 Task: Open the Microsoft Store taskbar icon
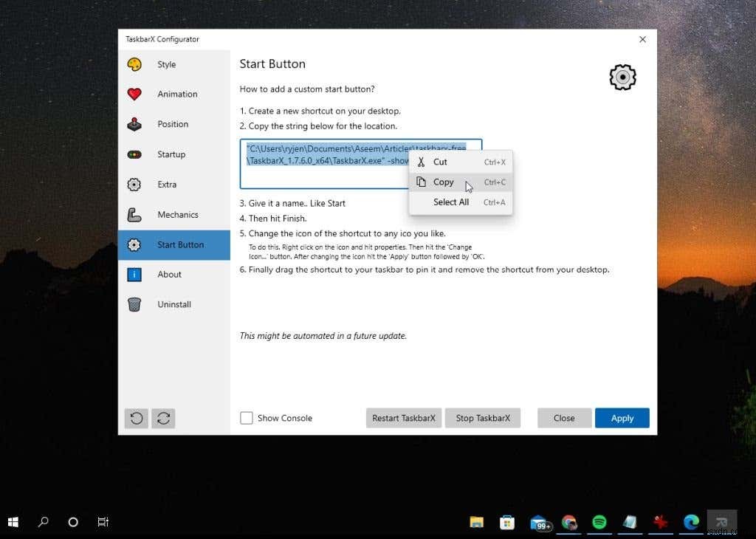pos(506,522)
